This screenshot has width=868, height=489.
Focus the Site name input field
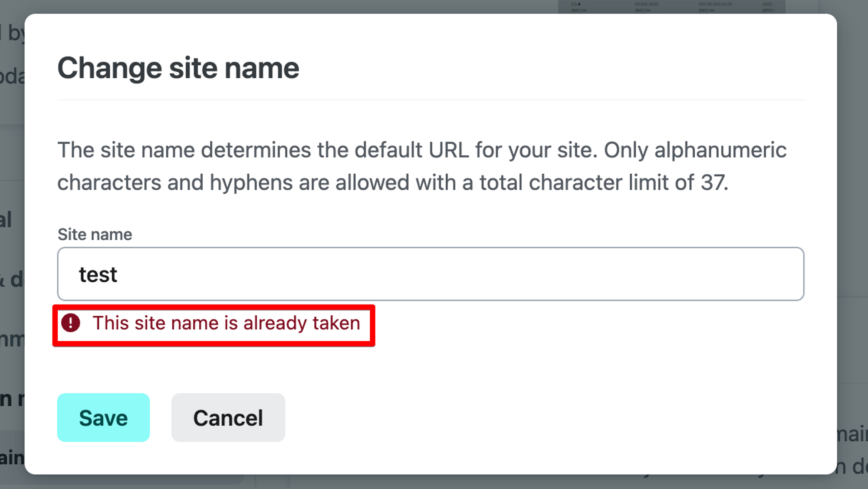430,274
